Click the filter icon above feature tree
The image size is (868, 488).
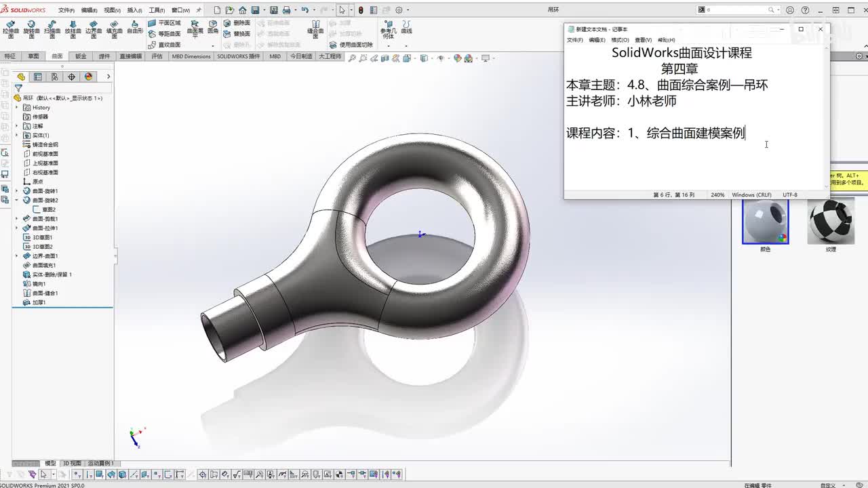18,88
